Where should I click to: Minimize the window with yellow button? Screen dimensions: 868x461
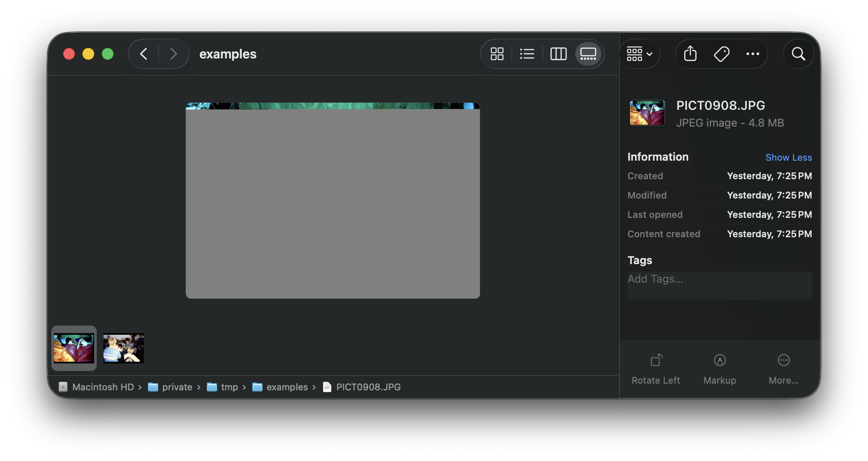88,54
